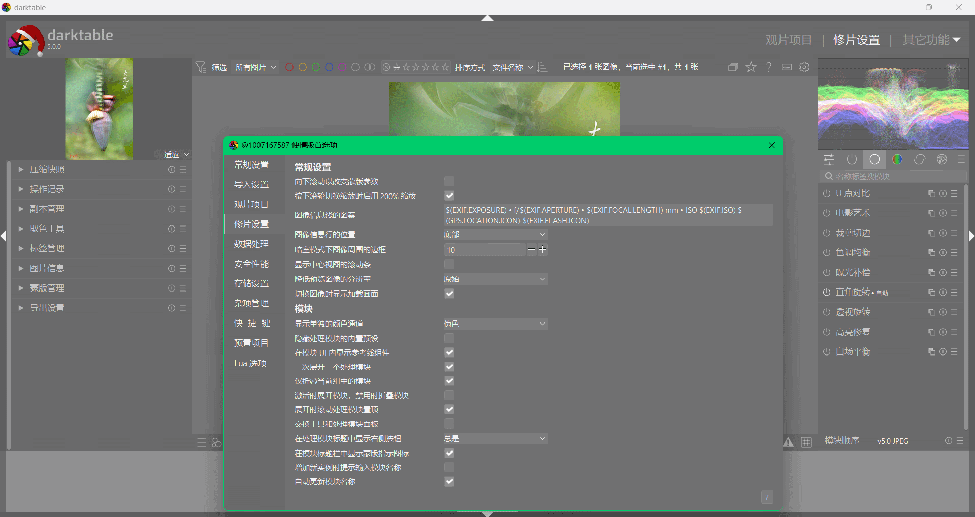Open the 常规设置 preferences tab
The width and height of the screenshot is (975, 517).
pyautogui.click(x=251, y=165)
